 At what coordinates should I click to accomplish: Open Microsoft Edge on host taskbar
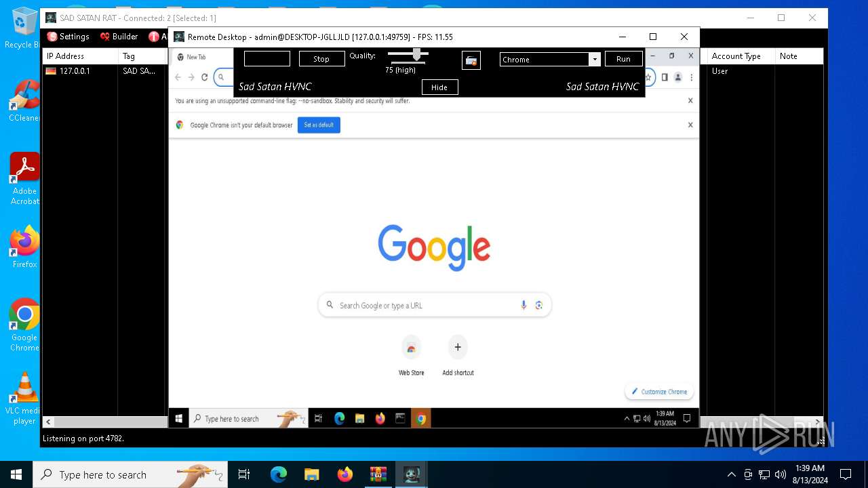279,474
